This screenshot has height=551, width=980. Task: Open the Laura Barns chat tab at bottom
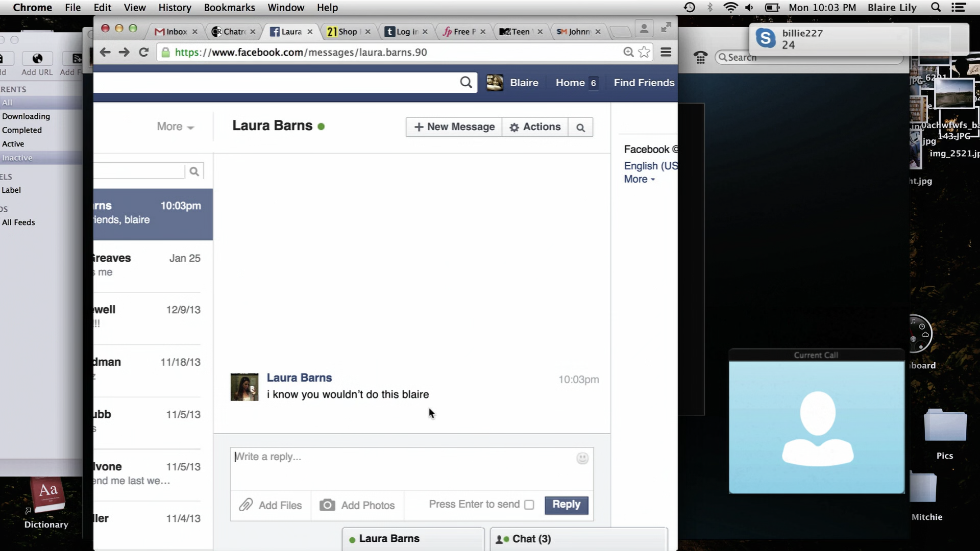click(413, 539)
